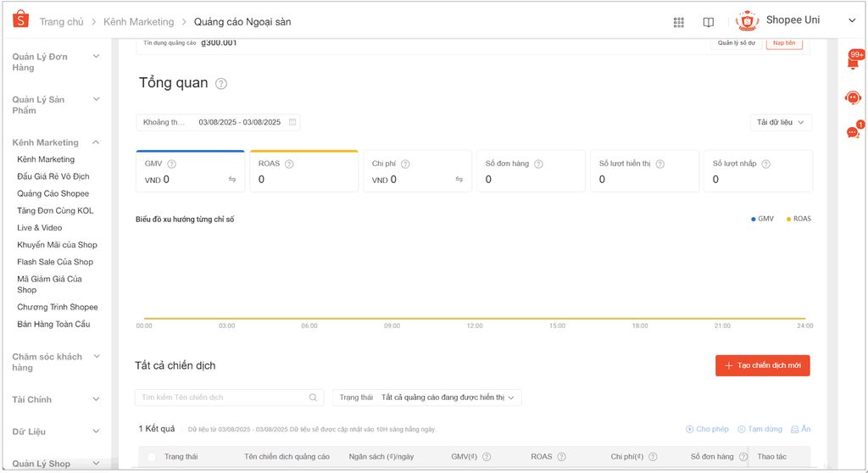The width and height of the screenshot is (868, 473).
Task: Open the date range picker field
Action: tap(218, 122)
